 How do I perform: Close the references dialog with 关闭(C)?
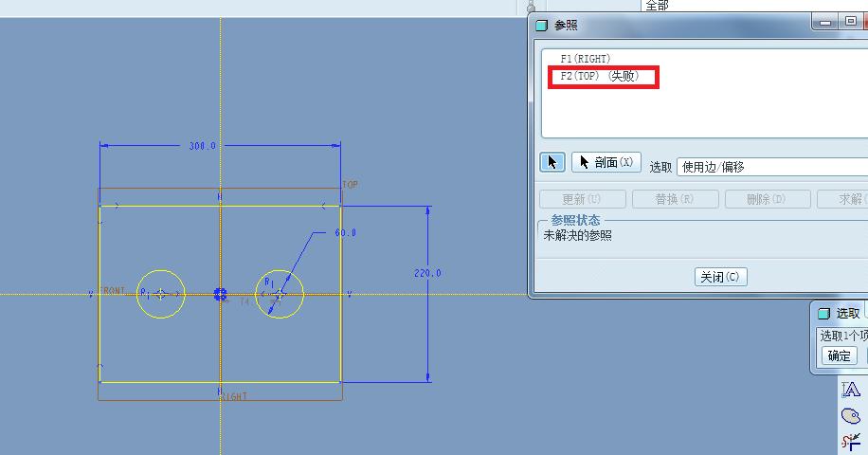[721, 277]
